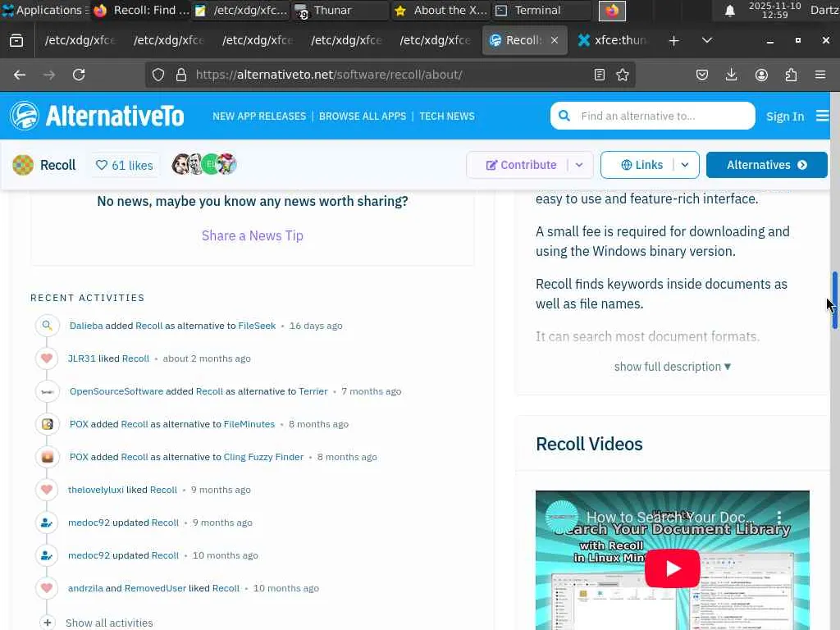Click the AlternativeTo logo
Image resolution: width=840 pixels, height=630 pixels.
(97, 116)
